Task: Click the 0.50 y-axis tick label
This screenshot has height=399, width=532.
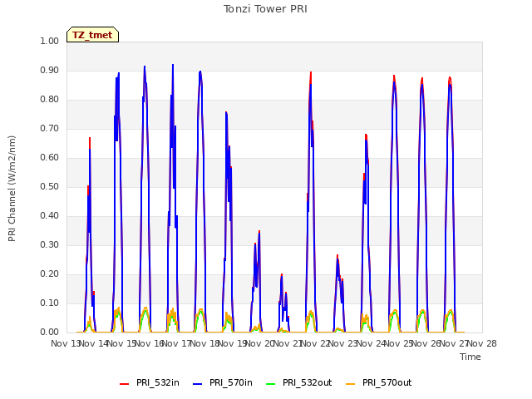Action: (x=50, y=186)
